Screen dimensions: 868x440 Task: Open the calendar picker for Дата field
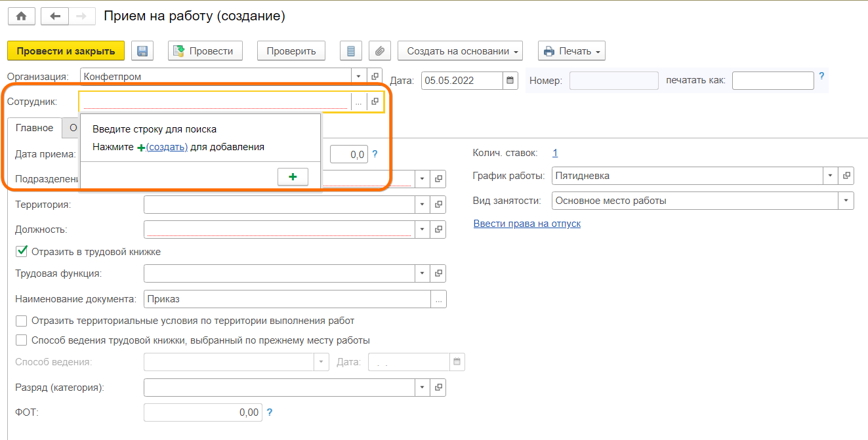pyautogui.click(x=510, y=81)
